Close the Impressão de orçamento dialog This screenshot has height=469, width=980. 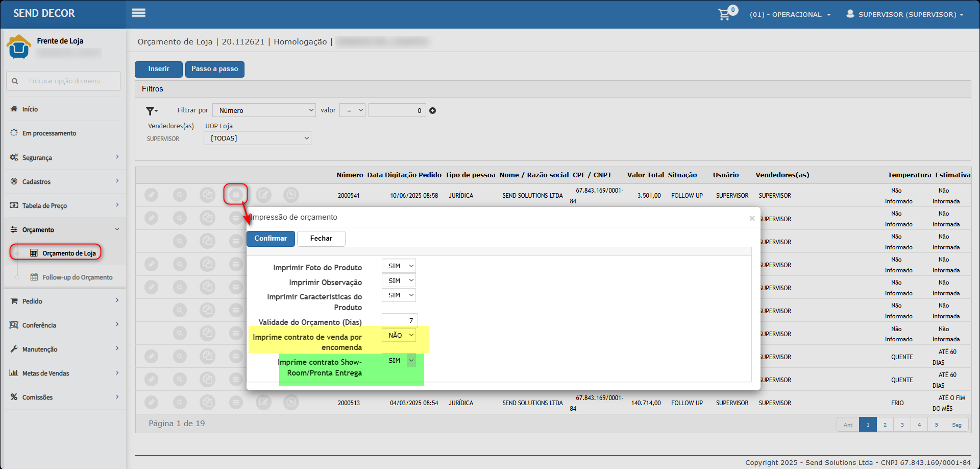tap(752, 218)
